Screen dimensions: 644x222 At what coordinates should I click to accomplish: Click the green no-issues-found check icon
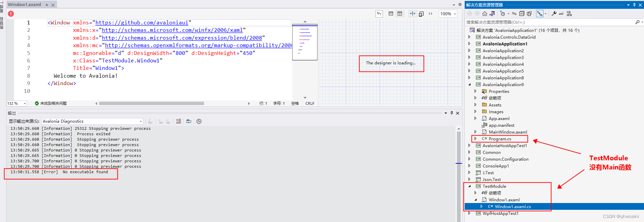coord(37,103)
